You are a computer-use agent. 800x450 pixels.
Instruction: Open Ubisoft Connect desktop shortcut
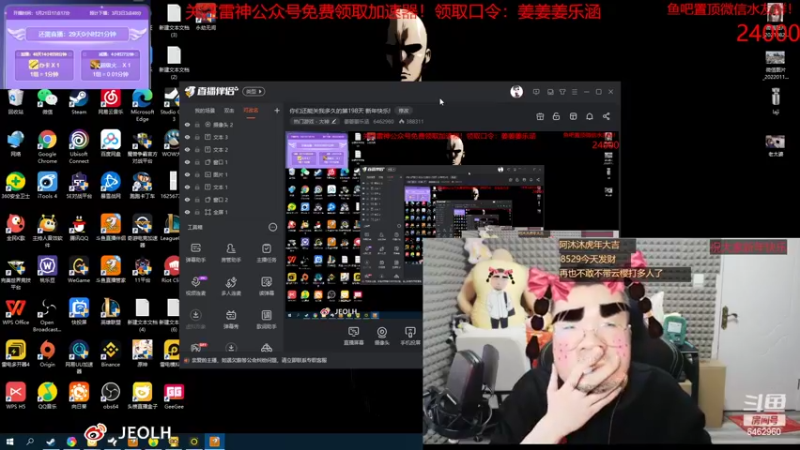(79, 147)
